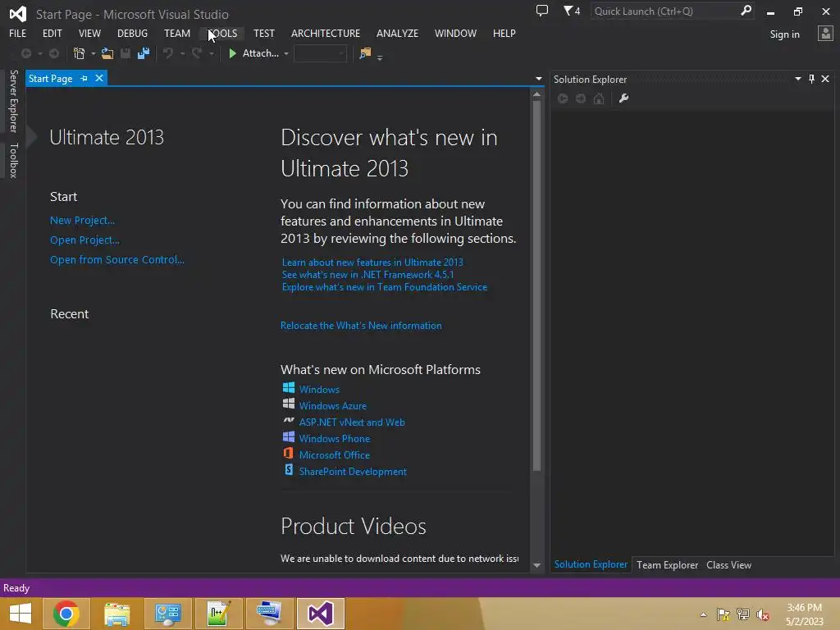Image resolution: width=840 pixels, height=630 pixels.
Task: Click the New Project... link
Action: pyautogui.click(x=82, y=220)
